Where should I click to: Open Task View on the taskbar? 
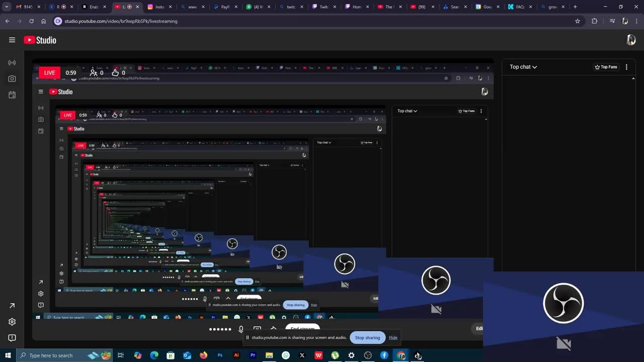coord(121,355)
